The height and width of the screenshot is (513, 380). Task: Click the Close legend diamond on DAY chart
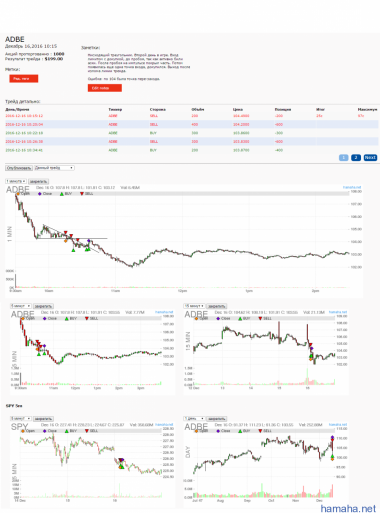point(218,431)
